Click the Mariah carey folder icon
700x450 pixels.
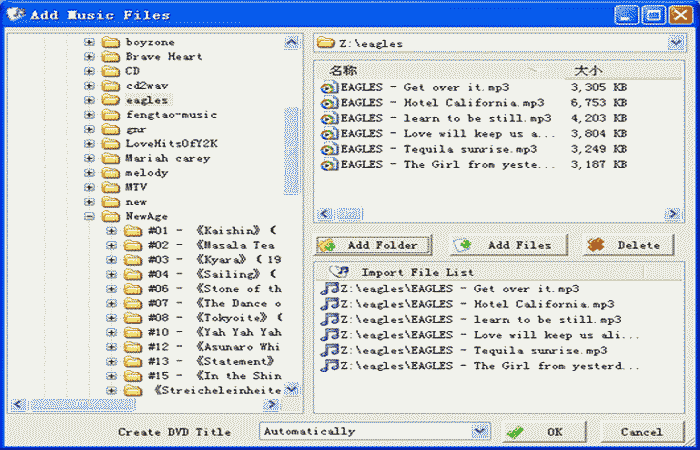click(111, 158)
